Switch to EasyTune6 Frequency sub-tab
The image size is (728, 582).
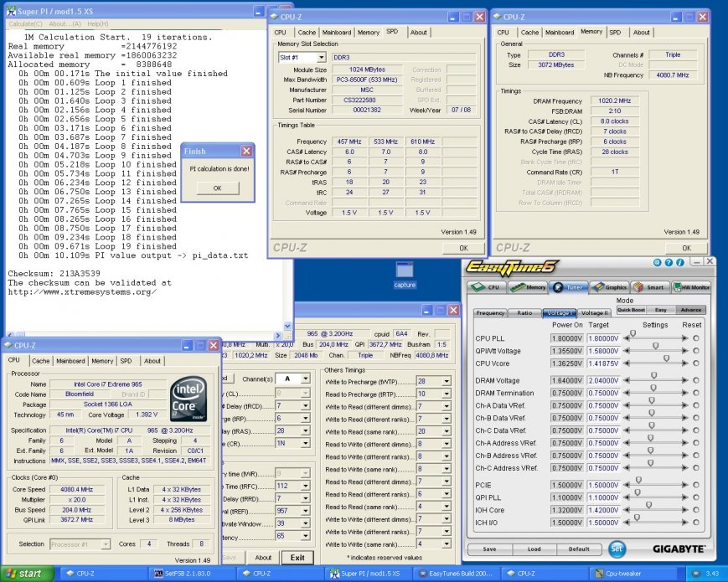pyautogui.click(x=490, y=313)
